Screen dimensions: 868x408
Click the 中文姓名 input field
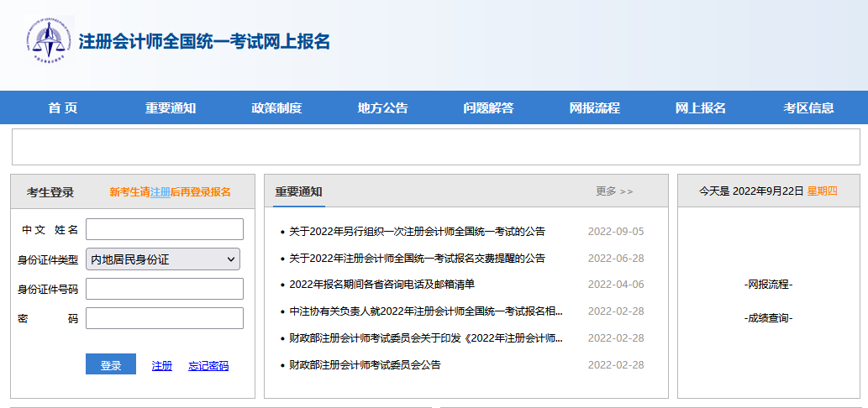coord(164,229)
